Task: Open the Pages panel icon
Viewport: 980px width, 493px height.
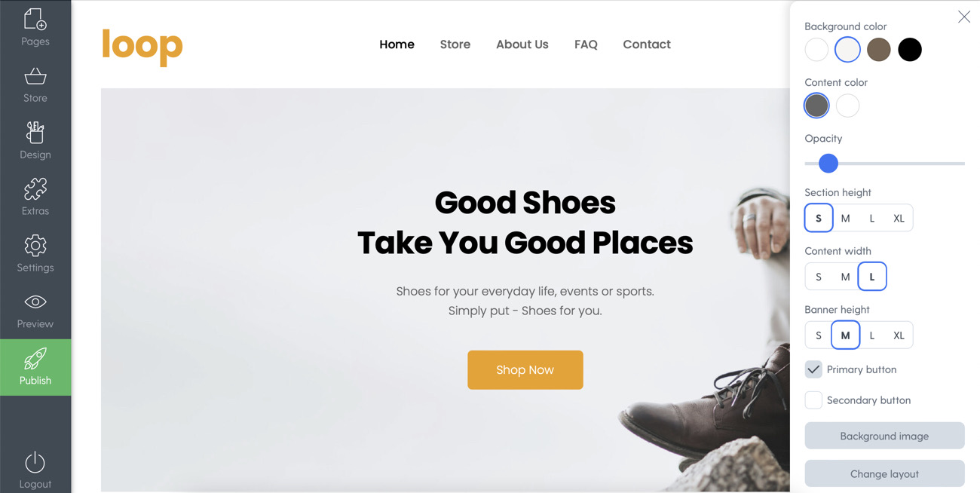Action: (x=35, y=20)
